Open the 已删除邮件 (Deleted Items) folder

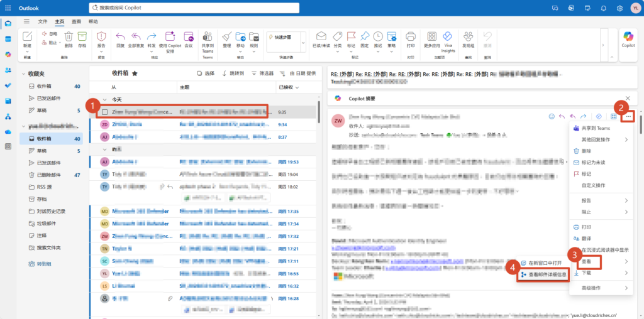pyautogui.click(x=50, y=175)
